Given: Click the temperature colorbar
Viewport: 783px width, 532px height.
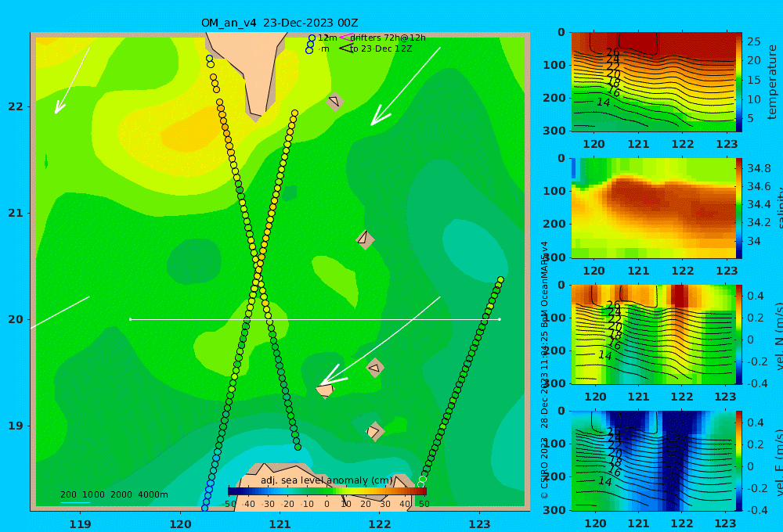Looking at the screenshot, I should pos(739,81).
